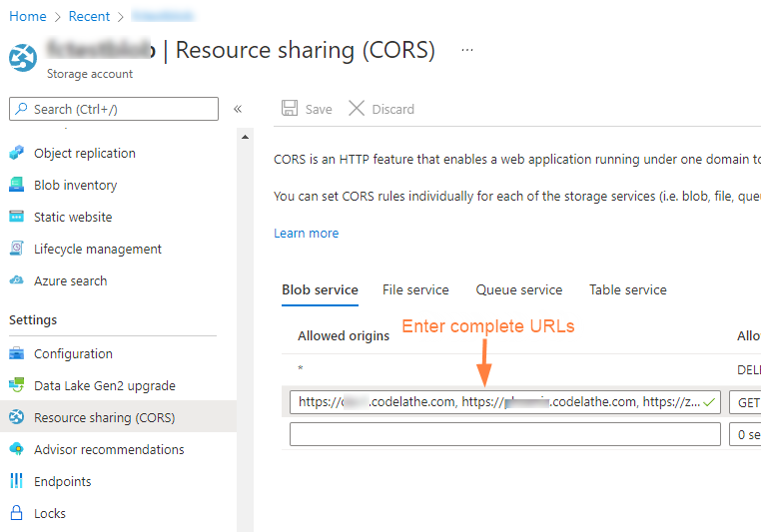The image size is (761, 532).
Task: Open allowed methods dropdown showing GET
Action: click(x=745, y=403)
